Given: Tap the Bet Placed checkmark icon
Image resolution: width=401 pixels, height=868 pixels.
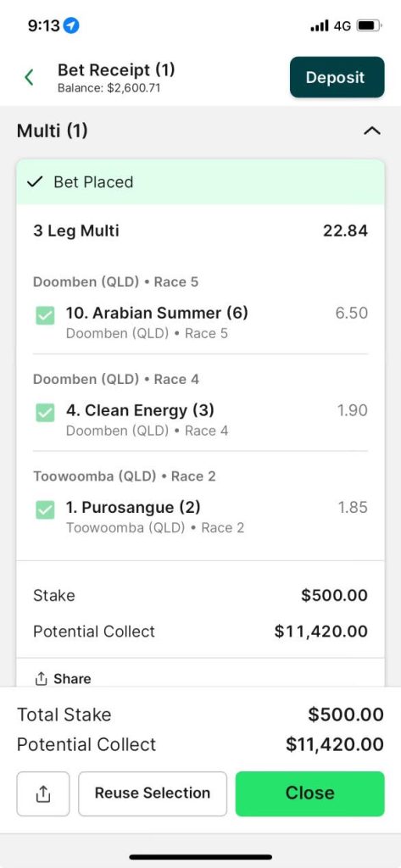Looking at the screenshot, I should pos(35,182).
